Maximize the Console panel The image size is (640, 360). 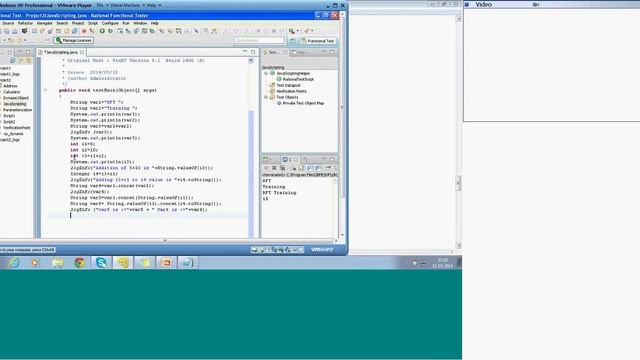332,160
